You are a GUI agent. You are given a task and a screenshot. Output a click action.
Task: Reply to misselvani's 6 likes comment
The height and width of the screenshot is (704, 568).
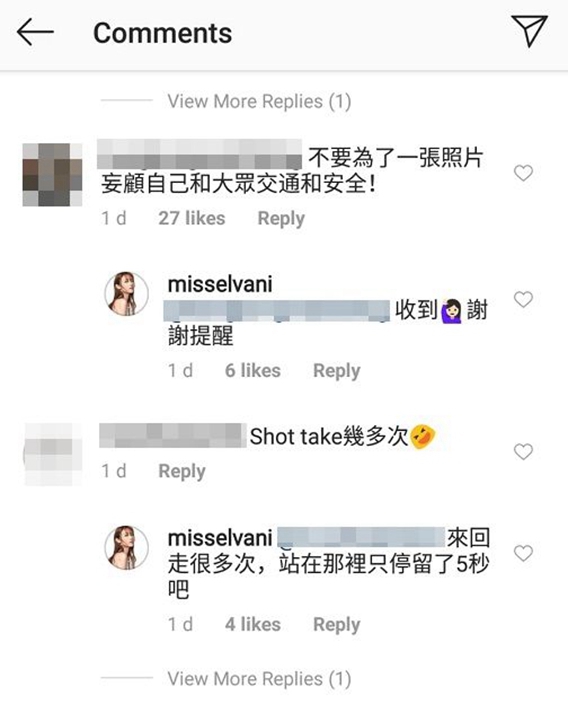point(337,371)
